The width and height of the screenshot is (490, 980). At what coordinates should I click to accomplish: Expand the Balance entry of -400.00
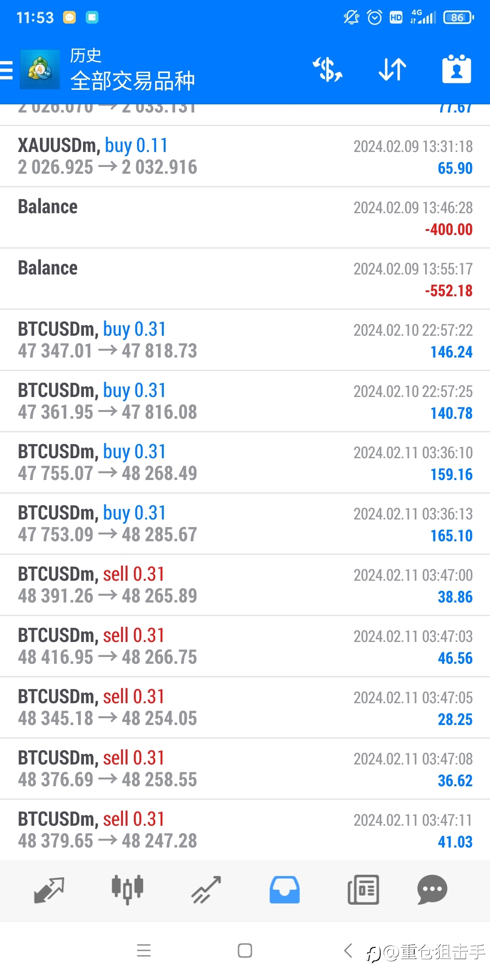pyautogui.click(x=245, y=217)
